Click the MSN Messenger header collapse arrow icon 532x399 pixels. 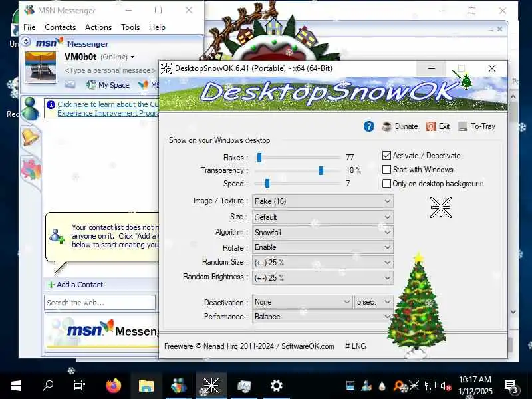pos(26,42)
